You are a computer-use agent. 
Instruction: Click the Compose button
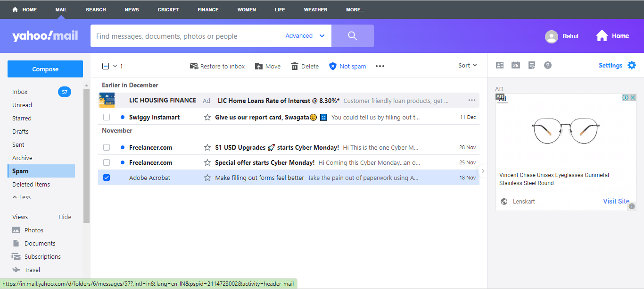tap(45, 69)
